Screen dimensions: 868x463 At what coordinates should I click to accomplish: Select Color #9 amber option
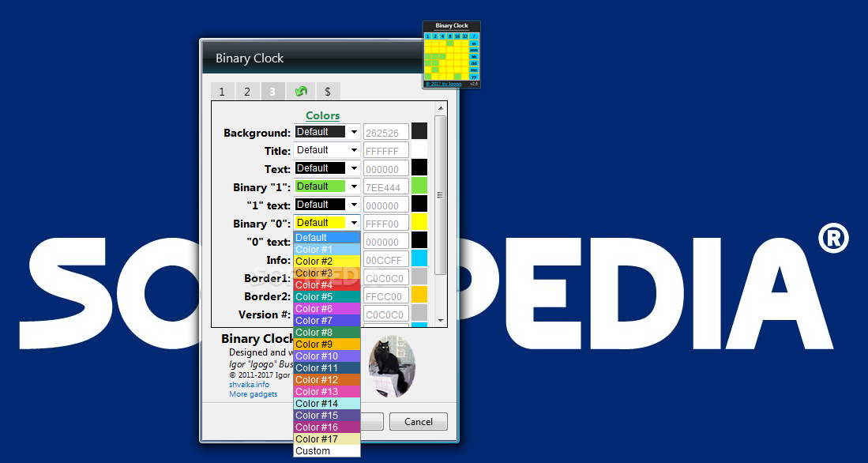pos(327,344)
